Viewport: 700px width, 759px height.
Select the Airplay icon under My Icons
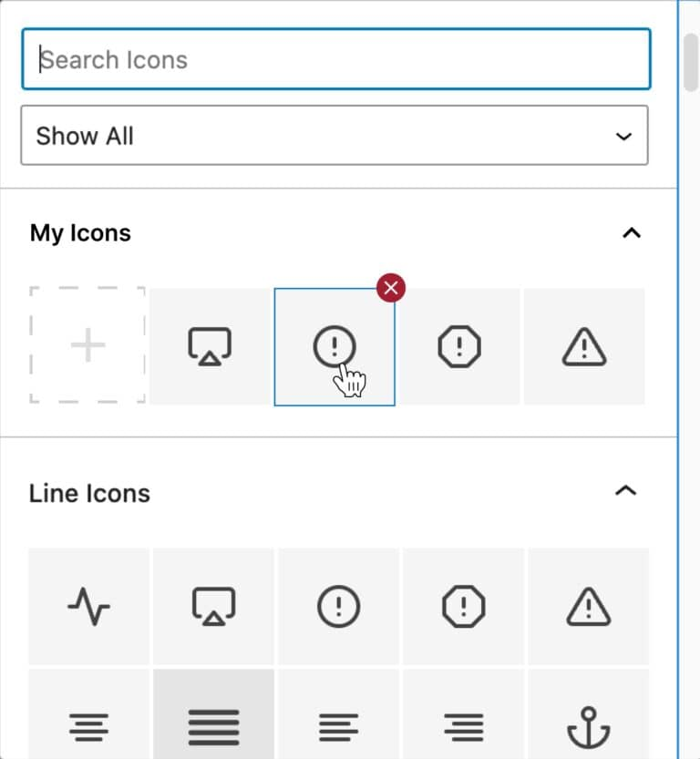[211, 345]
